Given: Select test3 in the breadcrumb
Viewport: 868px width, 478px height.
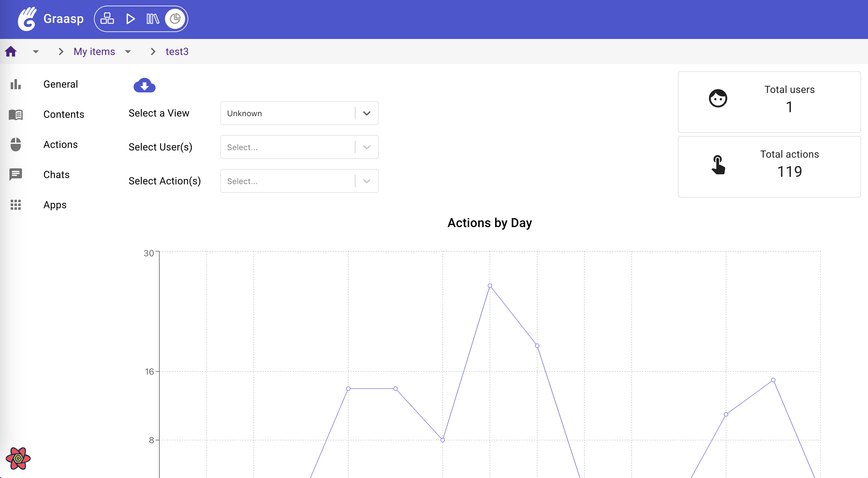Looking at the screenshot, I should tap(177, 52).
